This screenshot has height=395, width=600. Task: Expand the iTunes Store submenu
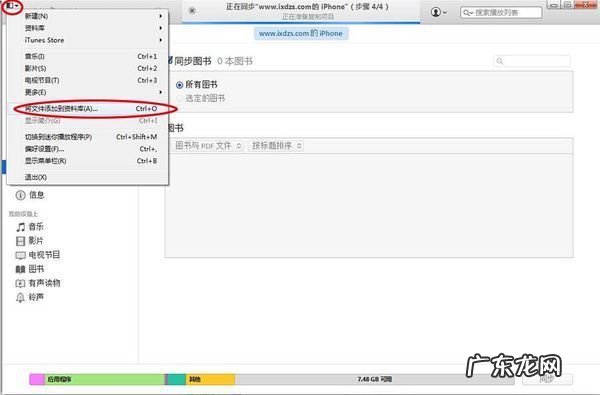[88, 40]
